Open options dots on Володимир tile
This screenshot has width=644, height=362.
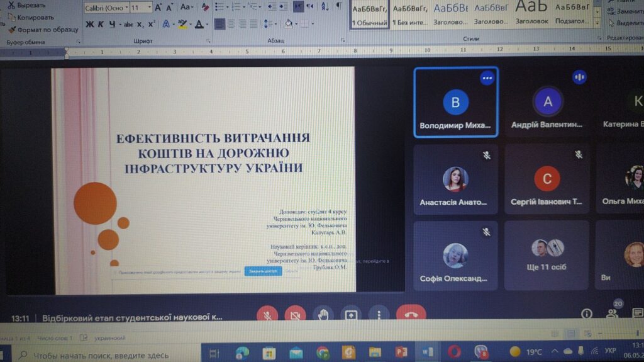click(487, 78)
